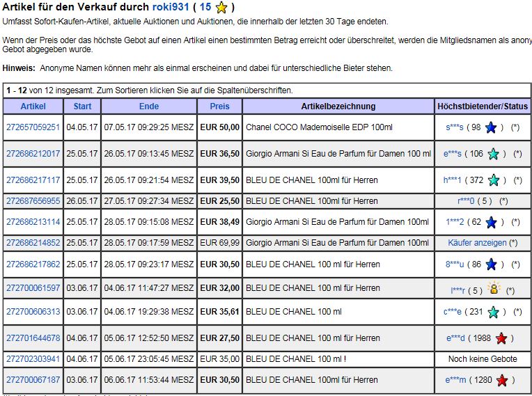Open bidder s***s profile
Image resolution: width=532 pixels, height=396 pixels.
(454, 127)
